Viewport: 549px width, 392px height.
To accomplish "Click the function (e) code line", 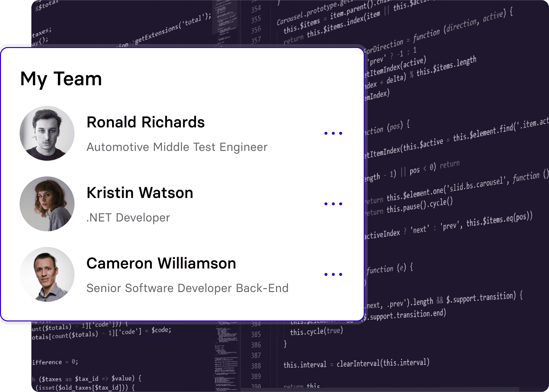I will (x=390, y=269).
